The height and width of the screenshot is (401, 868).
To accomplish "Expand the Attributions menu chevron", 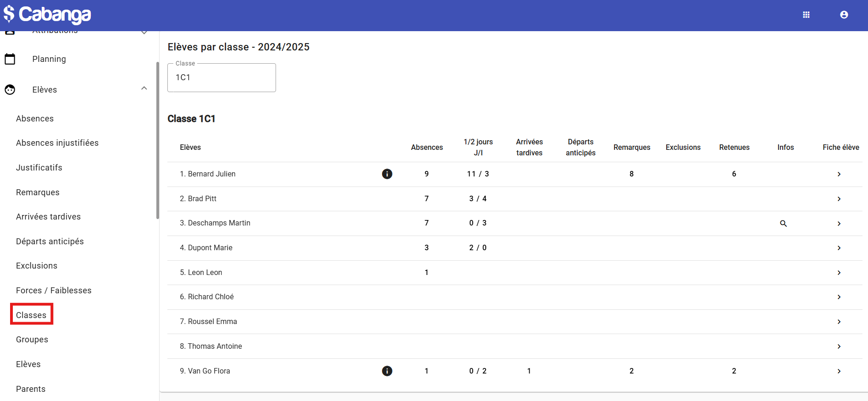I will pos(144,33).
